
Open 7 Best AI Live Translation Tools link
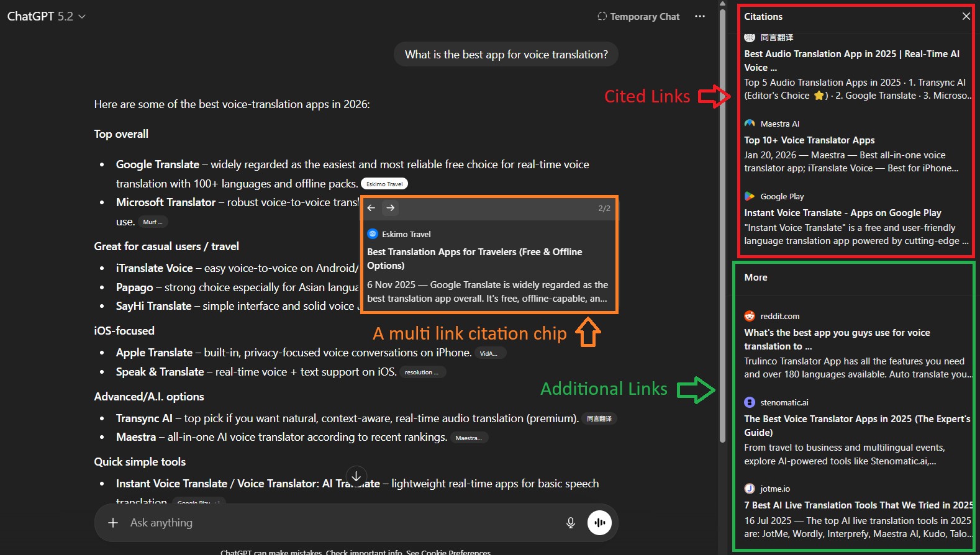tap(858, 505)
